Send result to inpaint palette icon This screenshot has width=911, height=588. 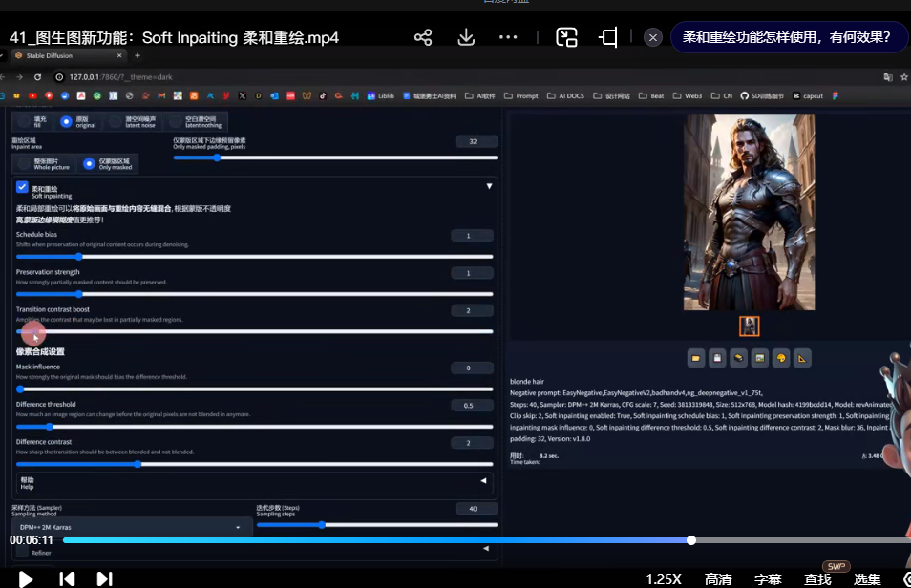click(x=781, y=359)
